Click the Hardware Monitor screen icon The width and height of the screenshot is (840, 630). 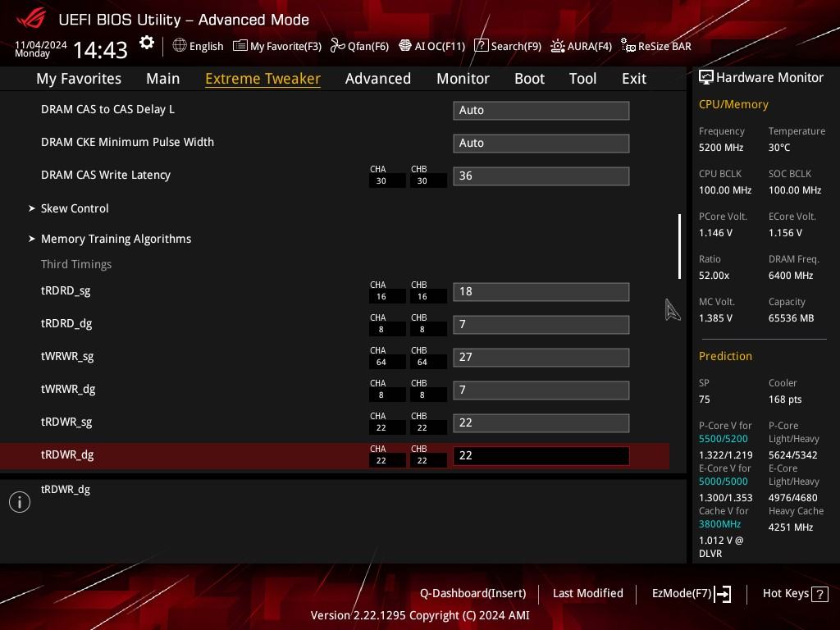click(706, 78)
